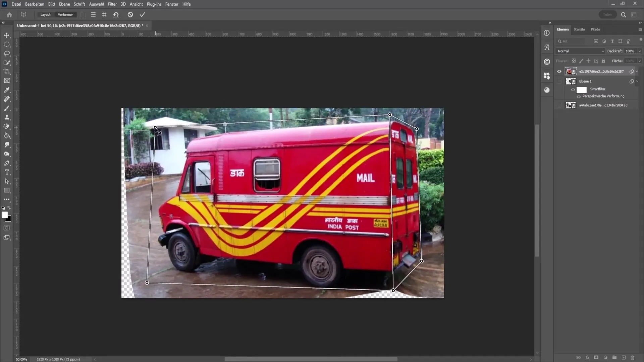The width and height of the screenshot is (644, 362).
Task: Open the Glyphs panel icon
Action: click(x=547, y=47)
